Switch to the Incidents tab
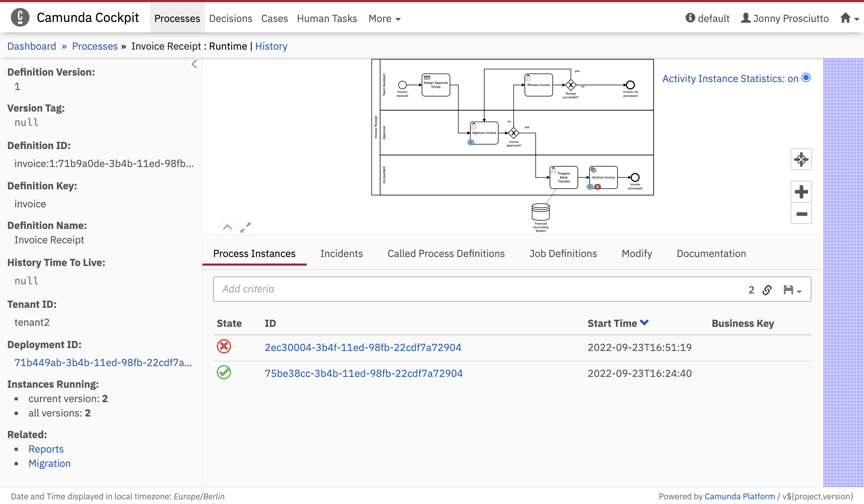The image size is (864, 504). (x=341, y=254)
